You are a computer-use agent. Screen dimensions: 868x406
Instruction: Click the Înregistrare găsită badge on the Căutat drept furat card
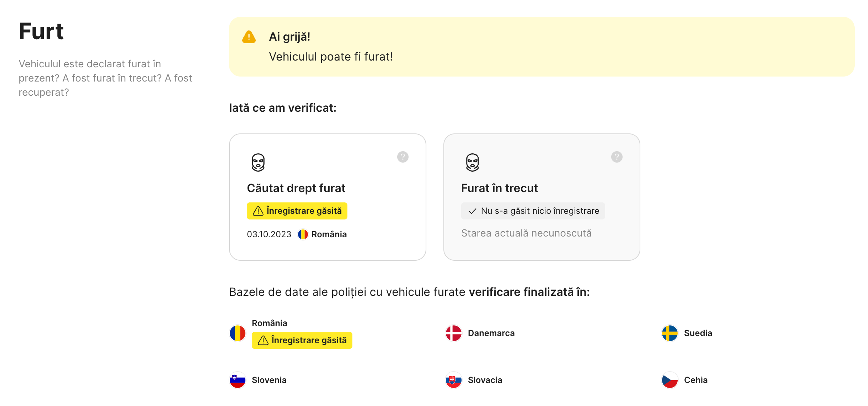point(297,211)
